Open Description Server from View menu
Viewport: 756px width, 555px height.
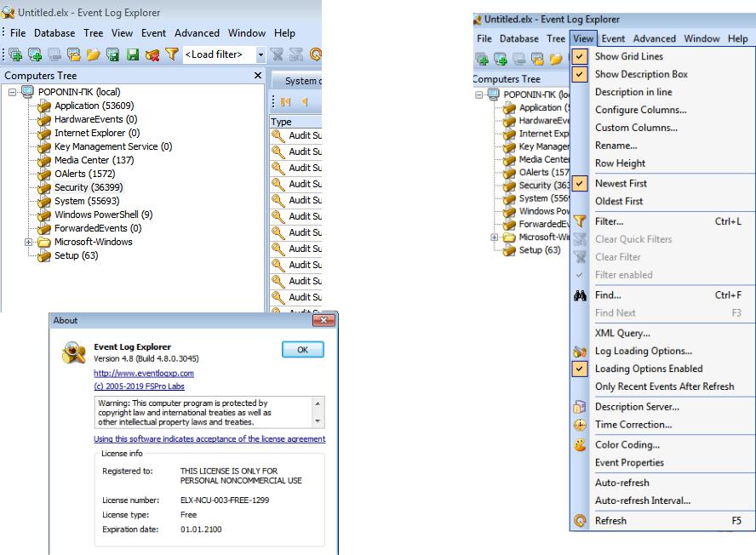(x=663, y=407)
